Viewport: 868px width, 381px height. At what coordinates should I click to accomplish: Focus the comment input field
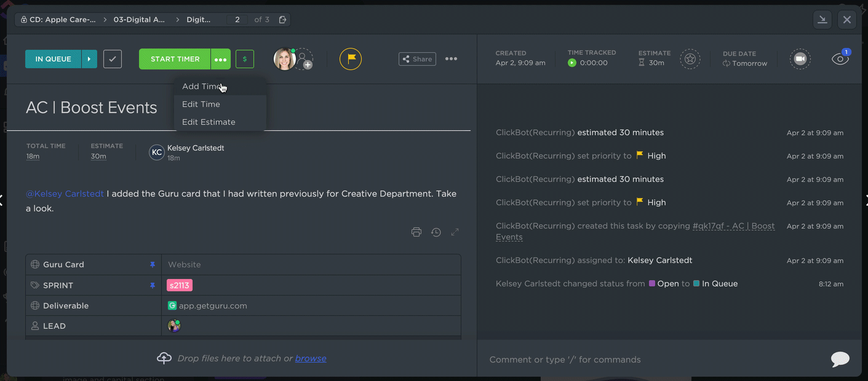coord(652,359)
